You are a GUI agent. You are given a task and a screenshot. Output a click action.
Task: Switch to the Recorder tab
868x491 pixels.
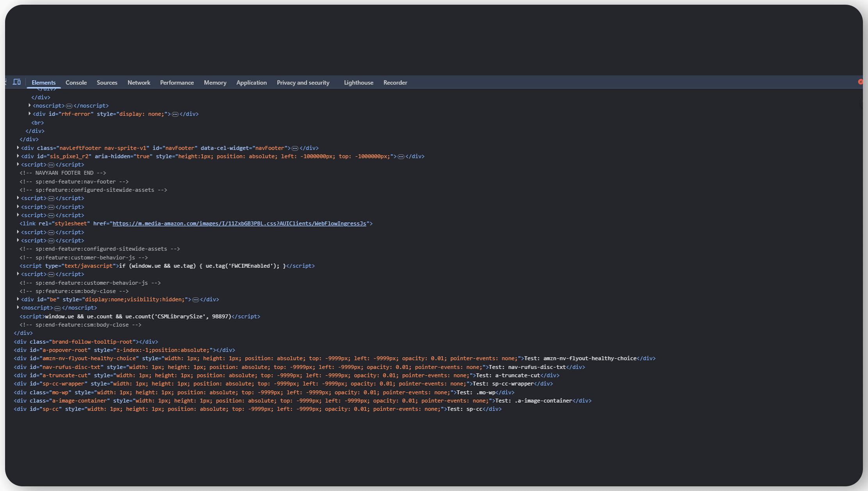pos(395,82)
